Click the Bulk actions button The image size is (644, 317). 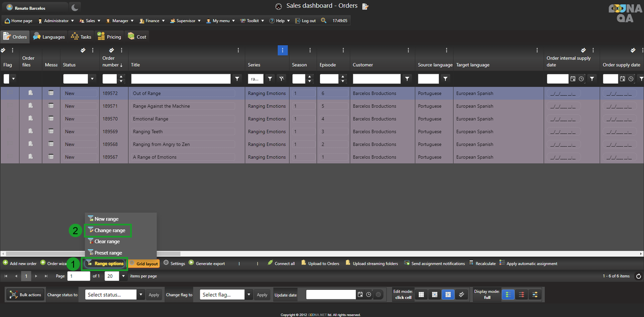point(26,295)
